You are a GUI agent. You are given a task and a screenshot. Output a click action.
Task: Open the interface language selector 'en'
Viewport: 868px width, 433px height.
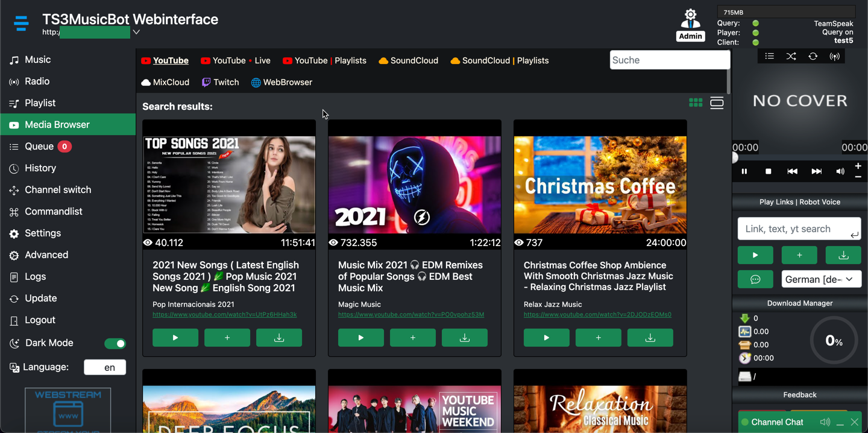click(105, 367)
